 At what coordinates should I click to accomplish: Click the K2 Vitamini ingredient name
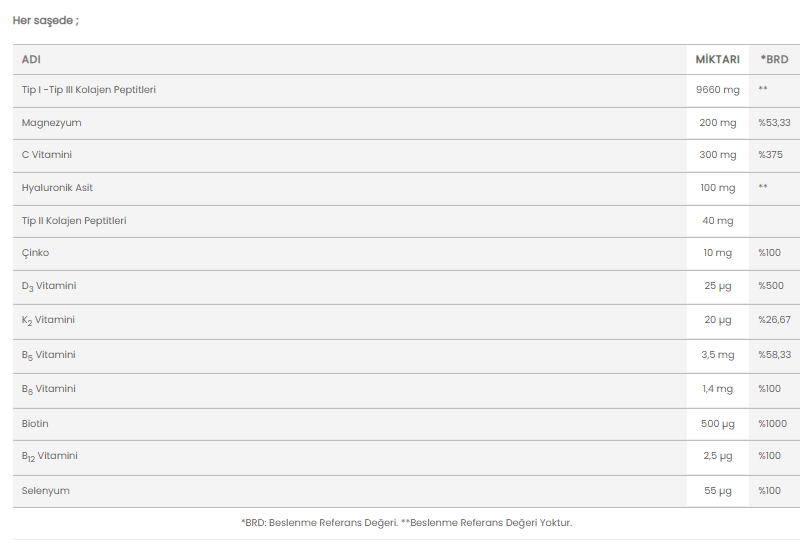(48, 320)
